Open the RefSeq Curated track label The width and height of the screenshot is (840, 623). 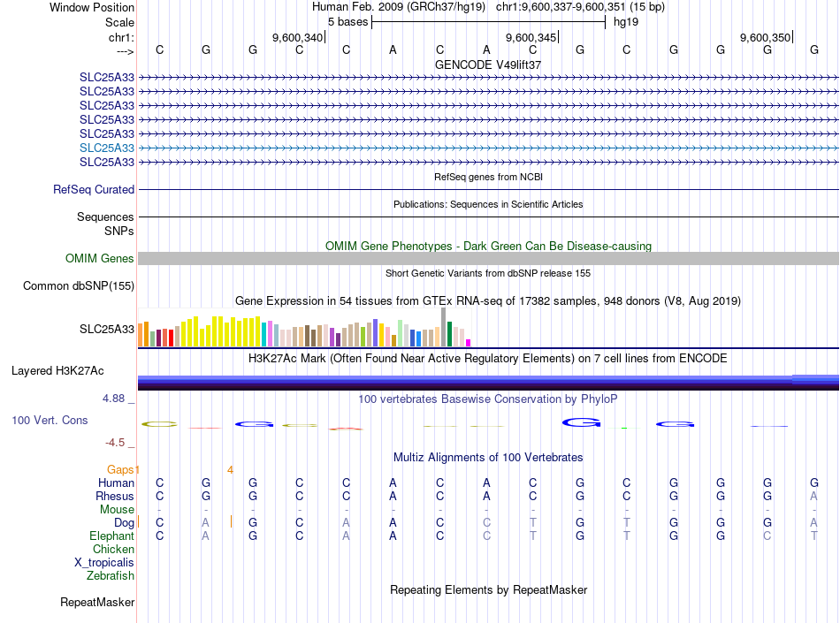(94, 189)
